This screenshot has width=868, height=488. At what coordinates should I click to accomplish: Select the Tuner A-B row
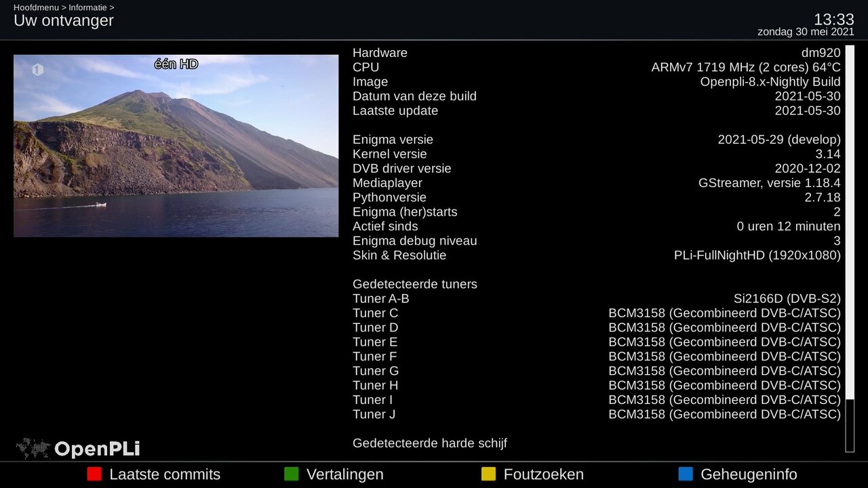point(596,299)
